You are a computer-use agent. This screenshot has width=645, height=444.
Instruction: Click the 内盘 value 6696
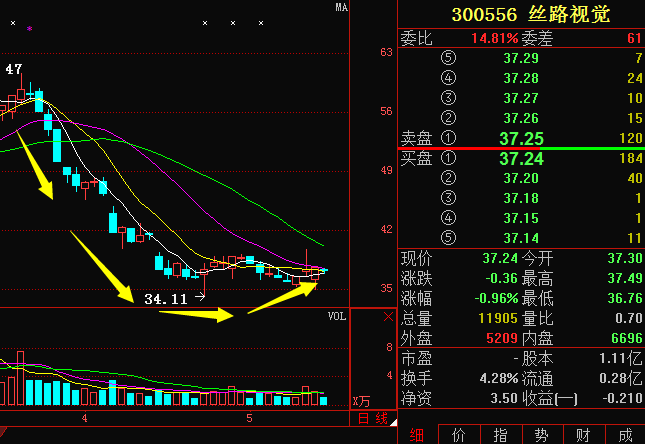coord(627,338)
